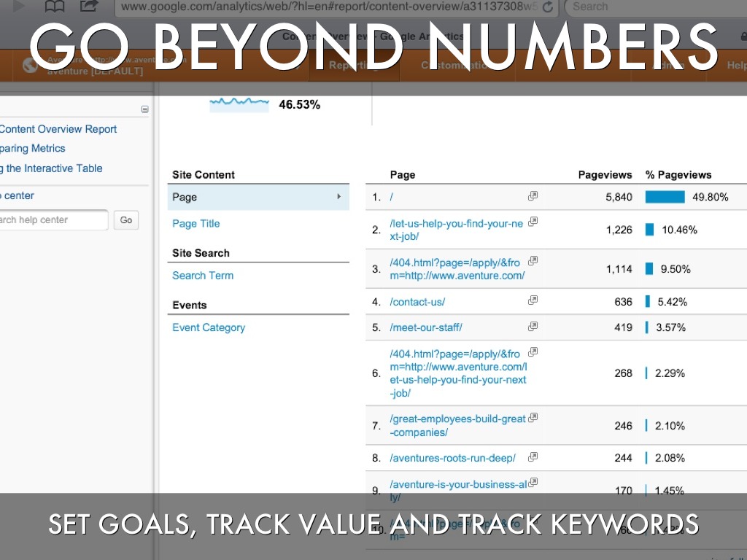
Task: Select Page Title under Site Content
Action: pos(196,224)
